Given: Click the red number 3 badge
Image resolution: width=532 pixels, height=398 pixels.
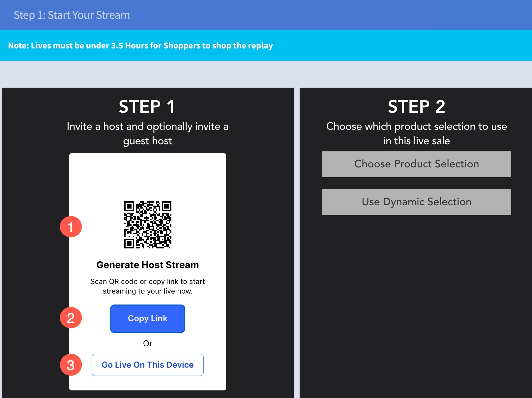Looking at the screenshot, I should tap(71, 365).
